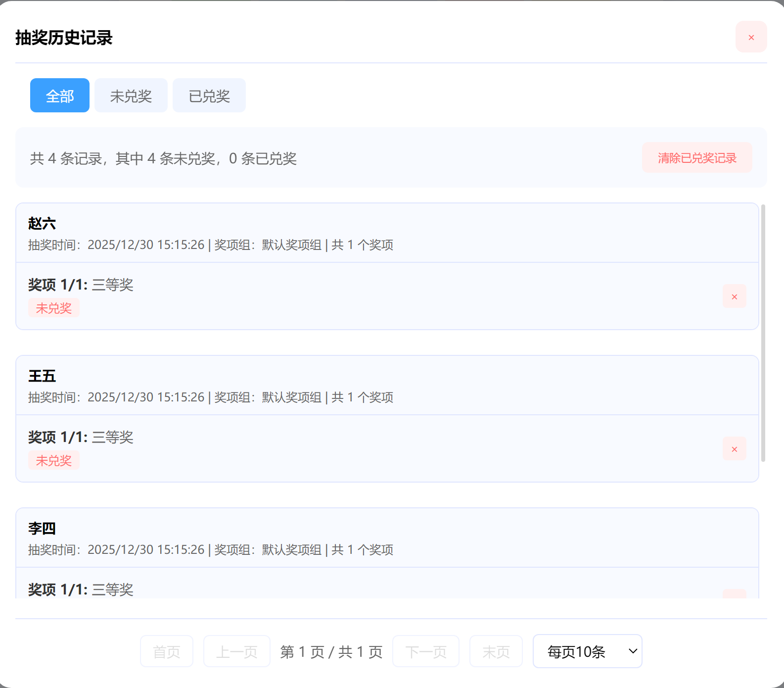
Task: Toggle the 未兑奖 status badge for 王五
Action: coord(54,461)
